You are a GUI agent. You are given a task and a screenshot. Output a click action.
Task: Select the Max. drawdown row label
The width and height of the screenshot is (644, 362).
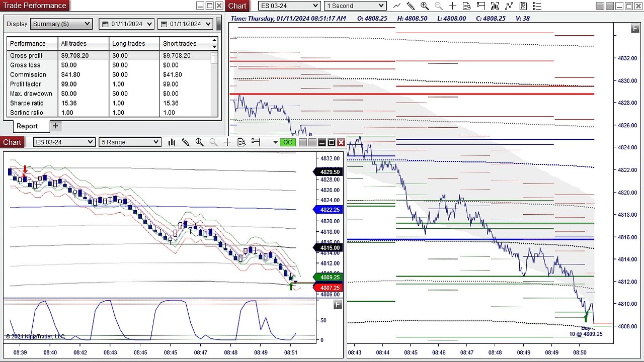point(31,94)
